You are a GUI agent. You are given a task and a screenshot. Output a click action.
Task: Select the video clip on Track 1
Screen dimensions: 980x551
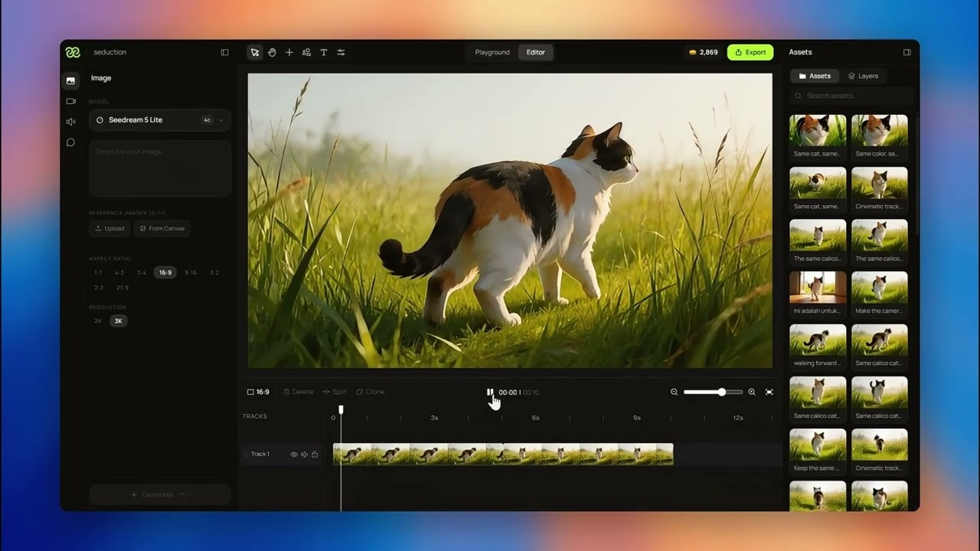pos(503,454)
